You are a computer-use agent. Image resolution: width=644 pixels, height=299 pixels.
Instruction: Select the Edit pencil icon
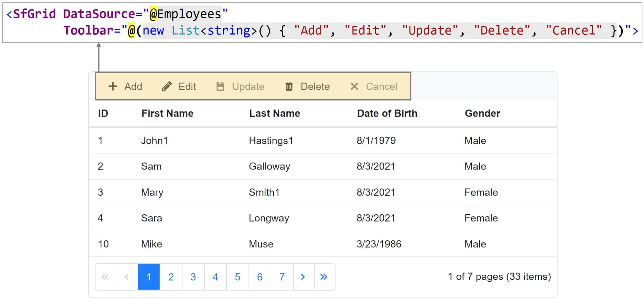(167, 86)
